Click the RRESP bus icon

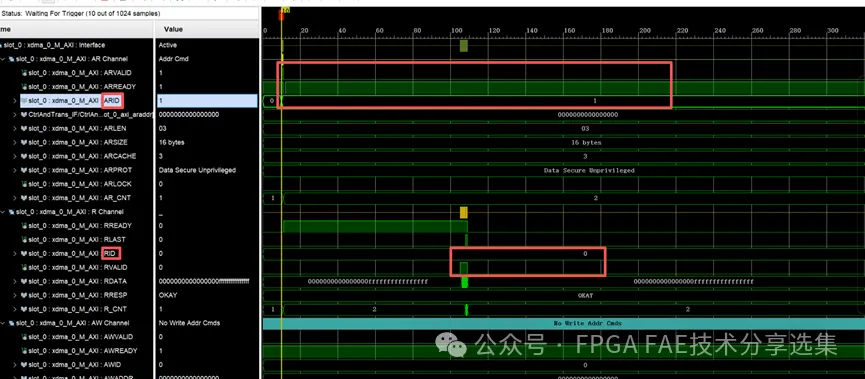(24, 295)
